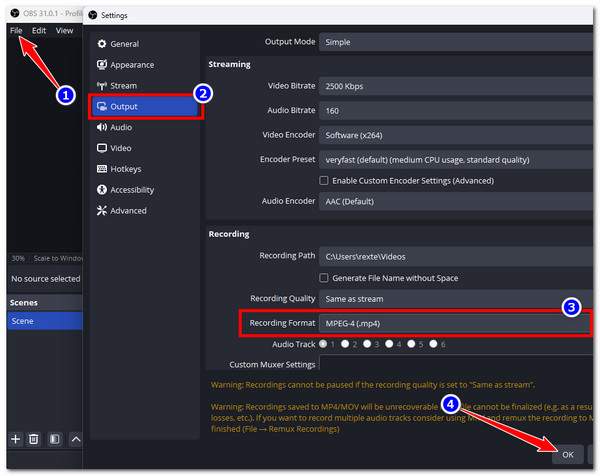This screenshot has height=476, width=600.
Task: Open the Audio Bitrate dropdown
Action: coord(456,111)
